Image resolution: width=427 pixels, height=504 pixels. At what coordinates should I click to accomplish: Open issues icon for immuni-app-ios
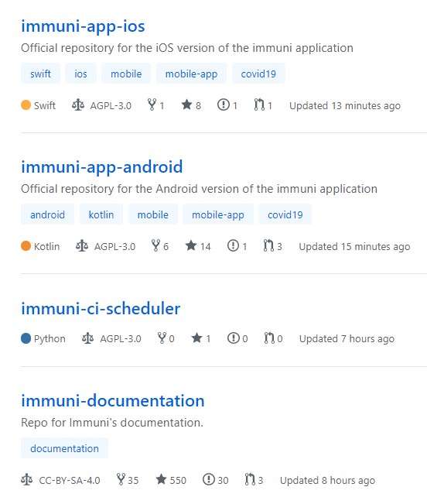tap(223, 105)
